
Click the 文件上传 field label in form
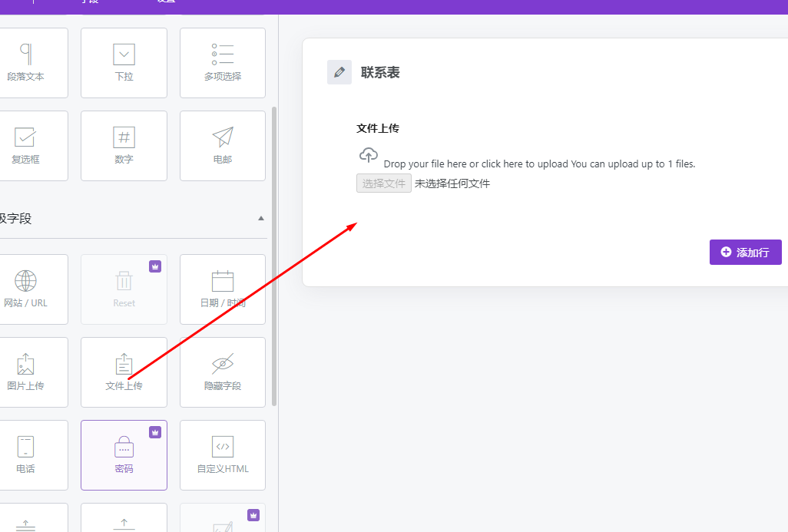[x=378, y=129]
